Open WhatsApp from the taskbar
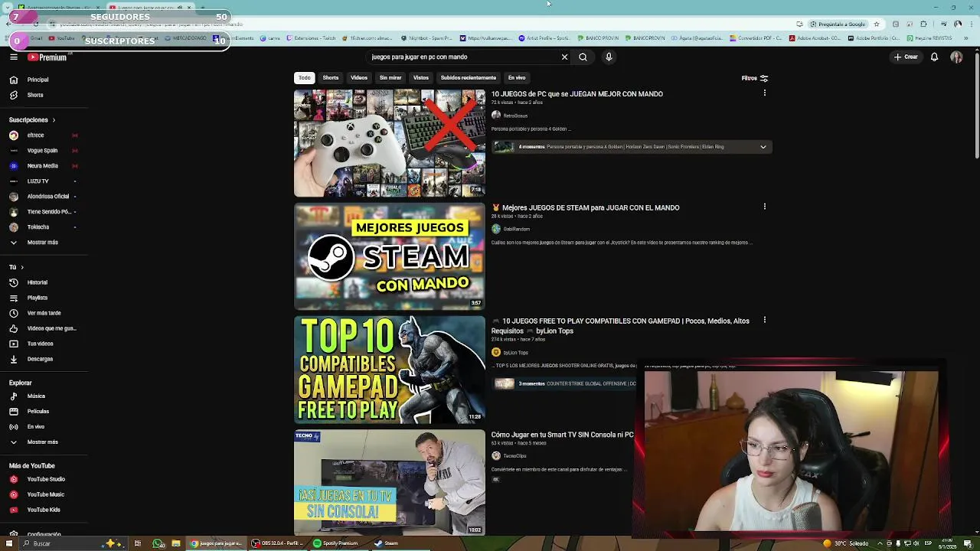The width and height of the screenshot is (980, 551). coord(158,543)
